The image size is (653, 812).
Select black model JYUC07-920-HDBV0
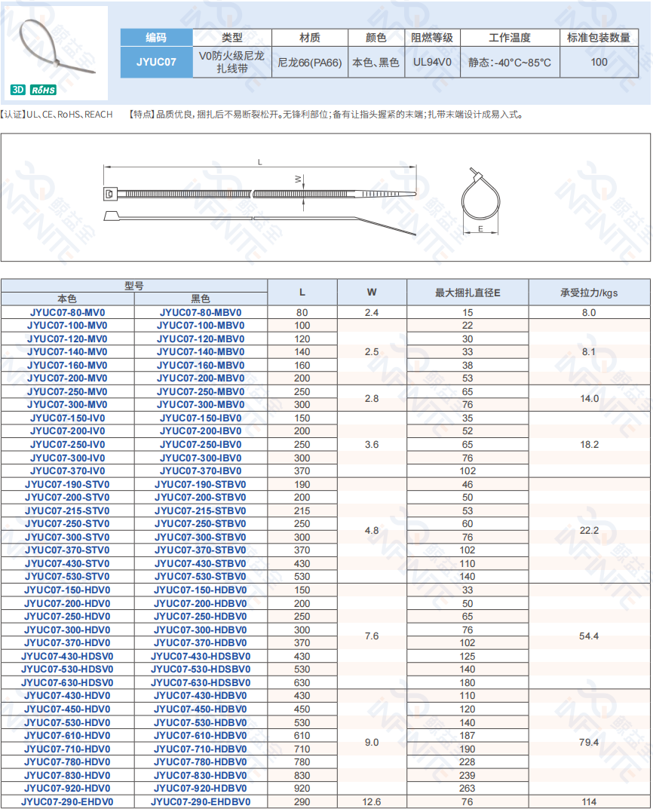[201, 789]
